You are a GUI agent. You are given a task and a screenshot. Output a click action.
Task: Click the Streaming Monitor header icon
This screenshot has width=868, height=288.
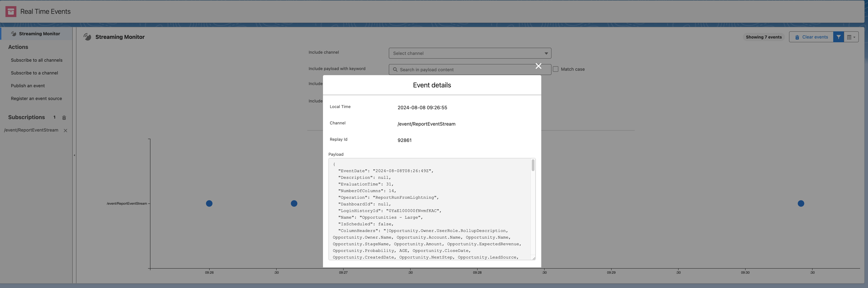point(87,37)
